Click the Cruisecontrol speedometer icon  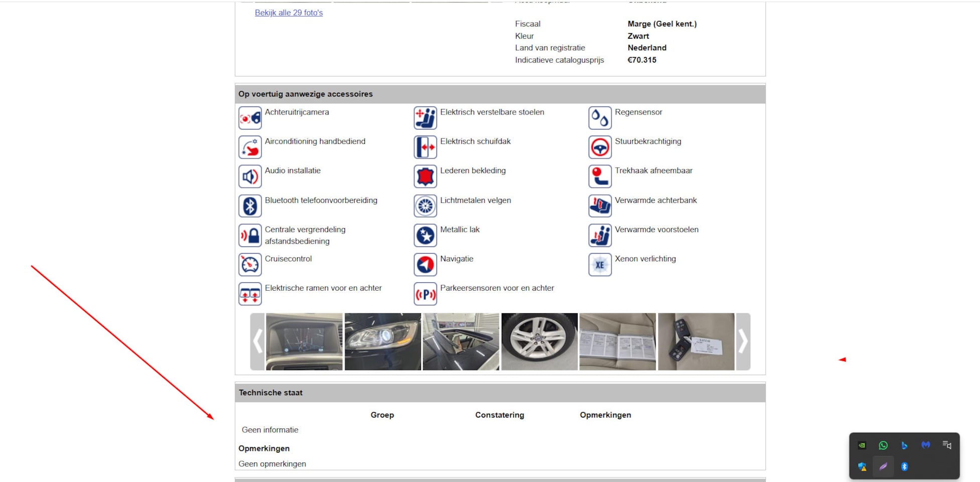pyautogui.click(x=250, y=265)
